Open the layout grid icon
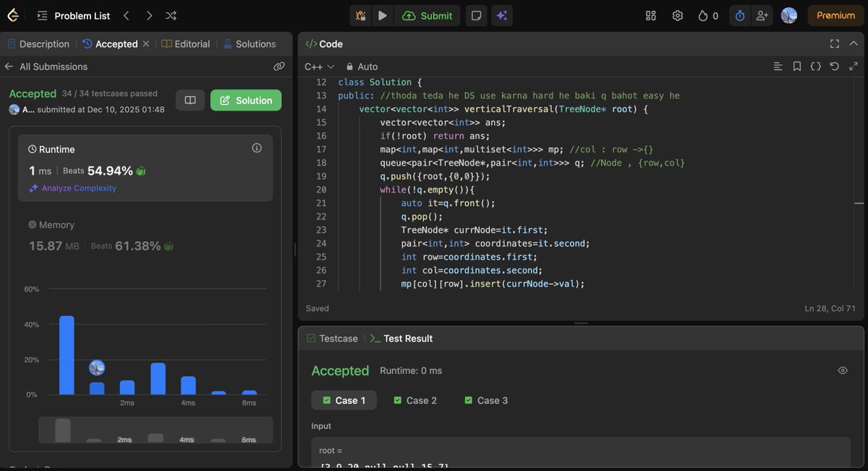The width and height of the screenshot is (868, 471). 651,15
